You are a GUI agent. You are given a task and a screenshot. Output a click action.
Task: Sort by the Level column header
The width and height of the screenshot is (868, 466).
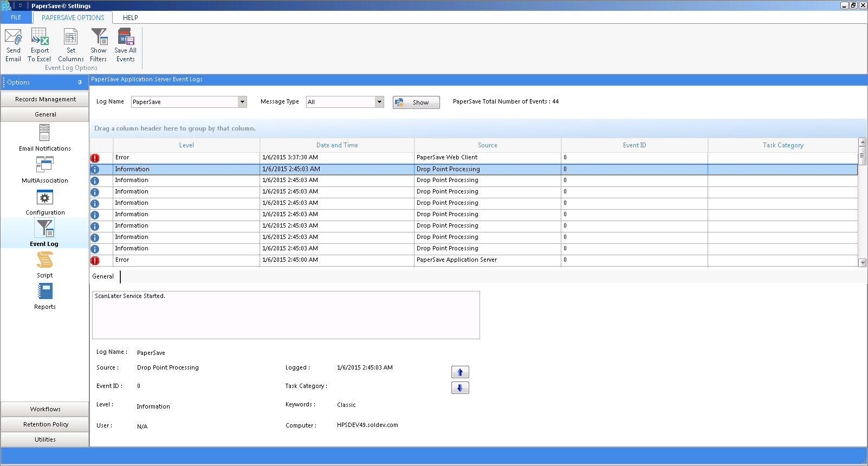[186, 145]
